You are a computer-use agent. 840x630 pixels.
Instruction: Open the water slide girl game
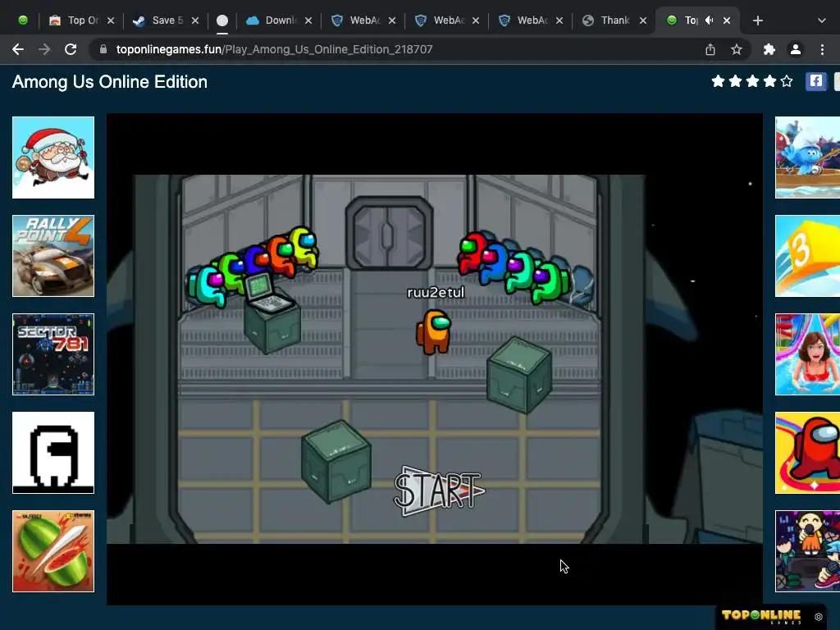pyautogui.click(x=807, y=354)
